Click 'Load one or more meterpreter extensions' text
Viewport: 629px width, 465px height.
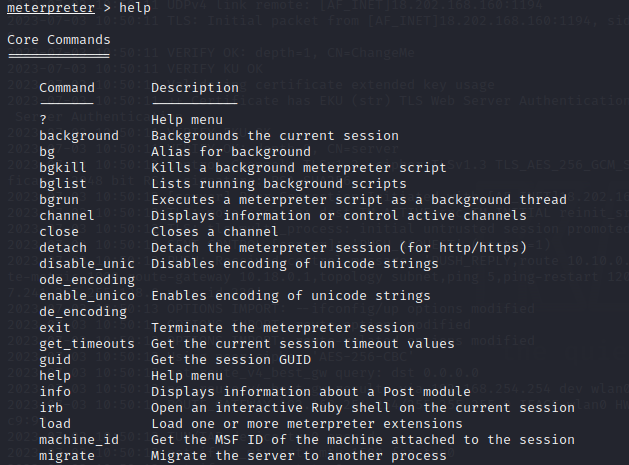tap(307, 424)
